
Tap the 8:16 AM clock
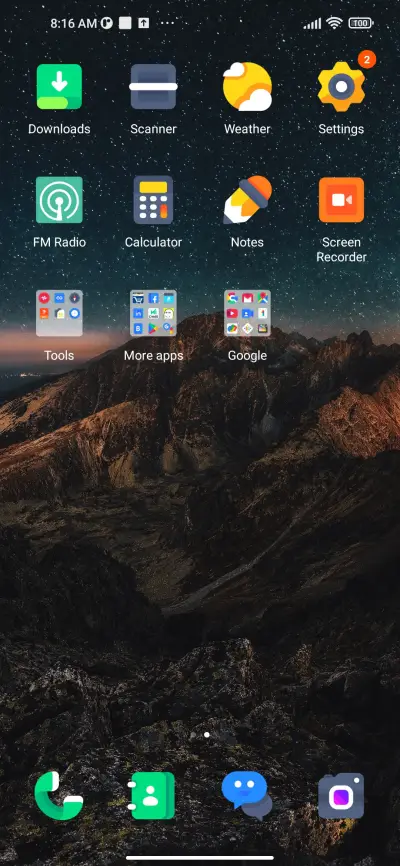[73, 23]
